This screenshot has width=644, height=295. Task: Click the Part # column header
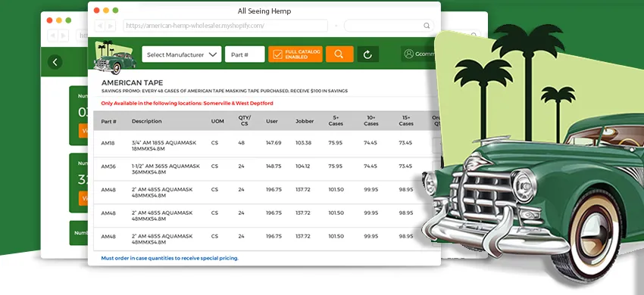(109, 122)
